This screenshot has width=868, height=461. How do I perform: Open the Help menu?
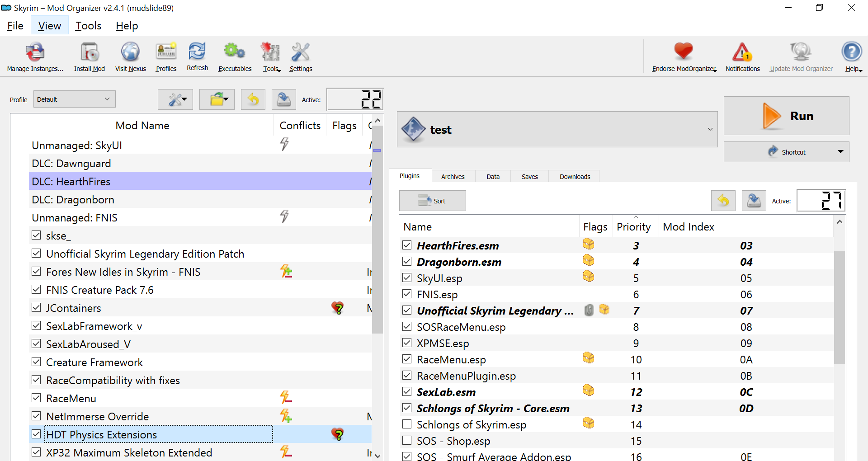[127, 26]
